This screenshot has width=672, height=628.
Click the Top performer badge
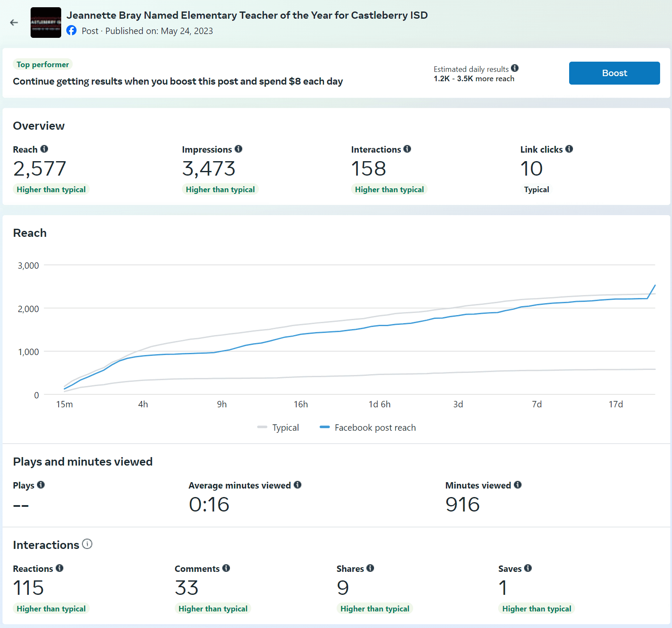click(43, 64)
